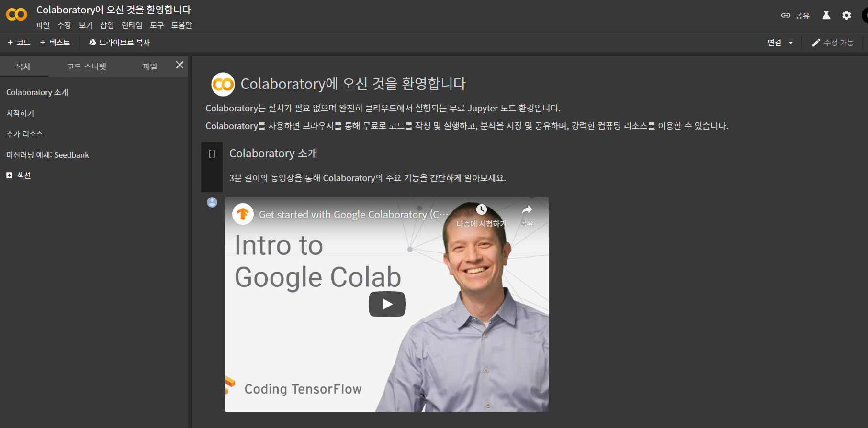Click the TensorFlow channel logo in video

[243, 214]
